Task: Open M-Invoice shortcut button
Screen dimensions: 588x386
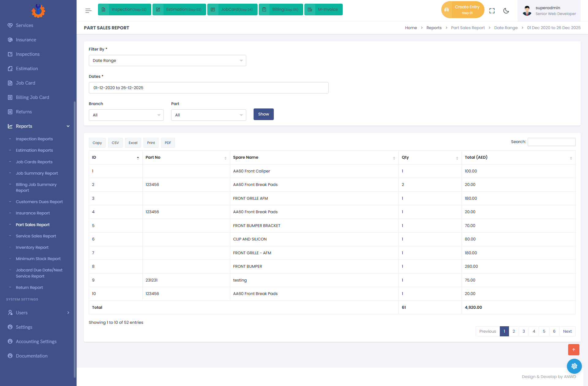Action: tap(323, 9)
